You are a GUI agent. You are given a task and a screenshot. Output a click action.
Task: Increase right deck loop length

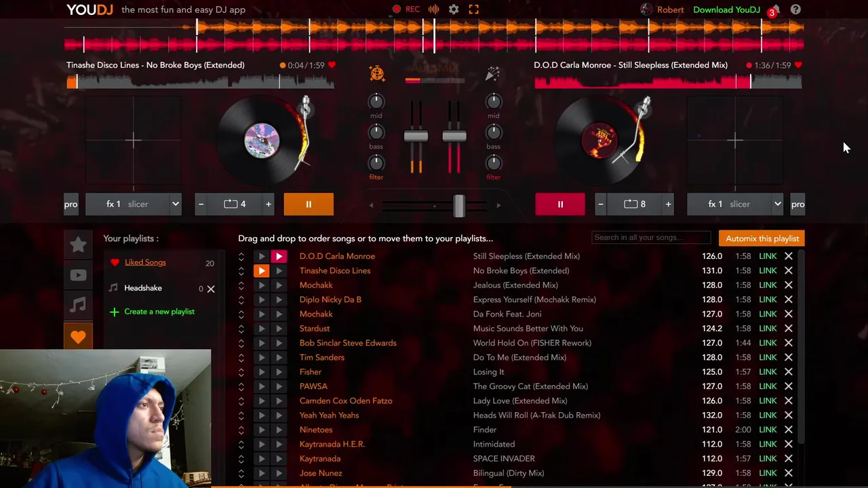click(668, 204)
